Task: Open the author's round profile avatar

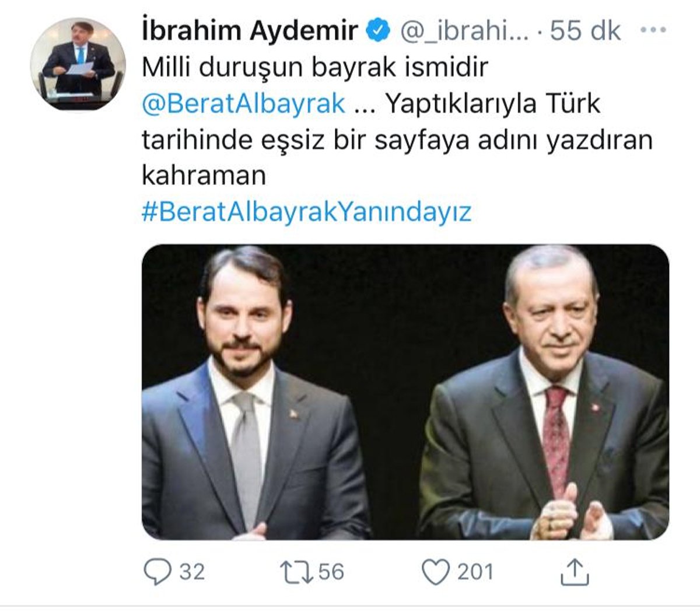Action: pyautogui.click(x=79, y=64)
